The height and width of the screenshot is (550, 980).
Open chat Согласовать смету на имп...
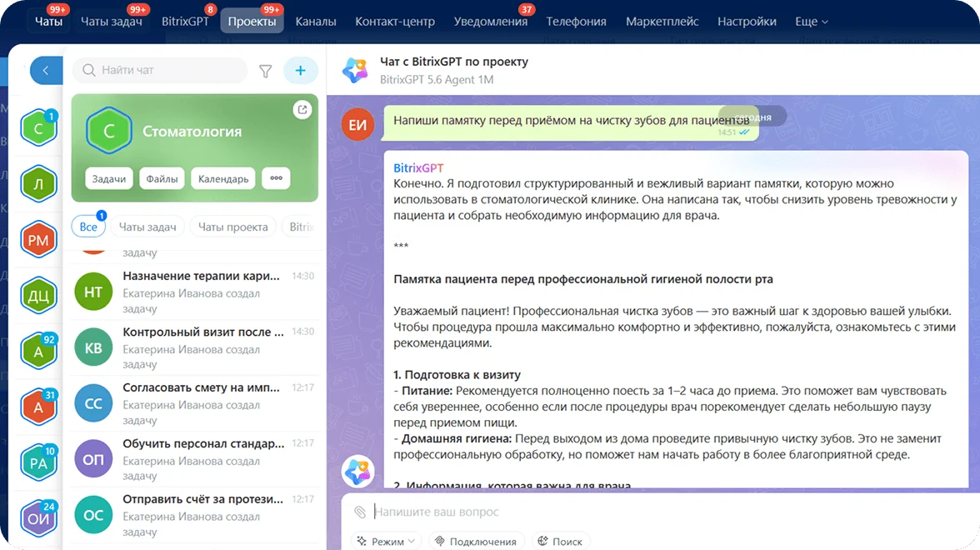click(194, 403)
